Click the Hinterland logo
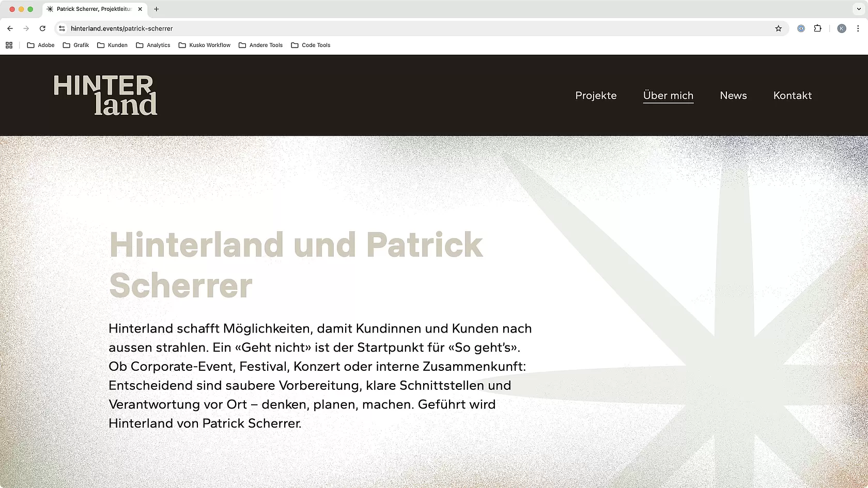 tap(105, 95)
